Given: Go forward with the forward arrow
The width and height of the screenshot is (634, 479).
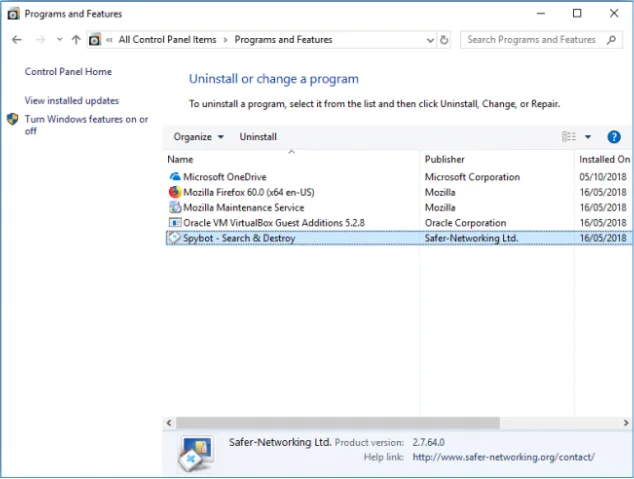Looking at the screenshot, I should [x=40, y=40].
